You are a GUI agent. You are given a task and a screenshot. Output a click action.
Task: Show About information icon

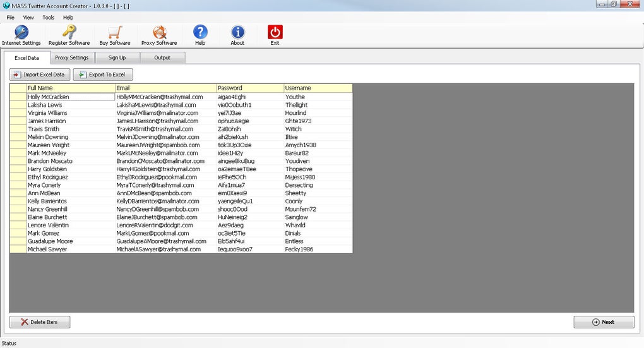click(237, 32)
